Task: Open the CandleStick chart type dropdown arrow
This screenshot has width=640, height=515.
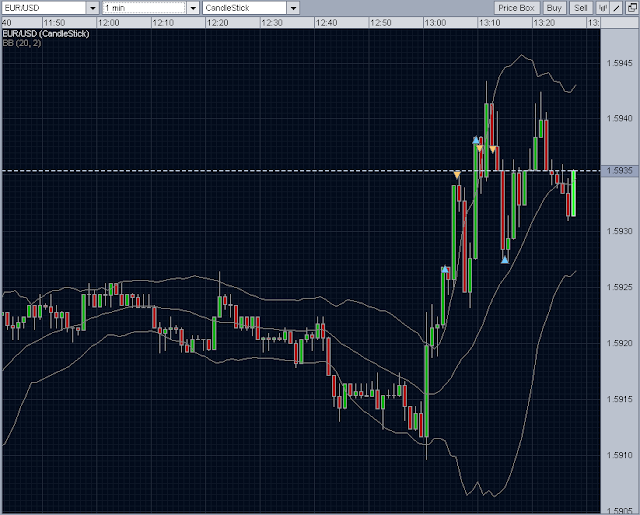Action: (293, 8)
